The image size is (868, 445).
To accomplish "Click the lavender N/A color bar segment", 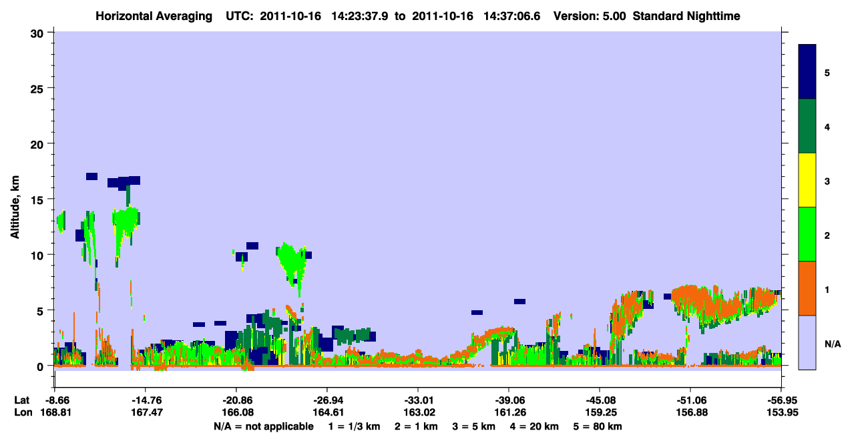I will coord(807,342).
